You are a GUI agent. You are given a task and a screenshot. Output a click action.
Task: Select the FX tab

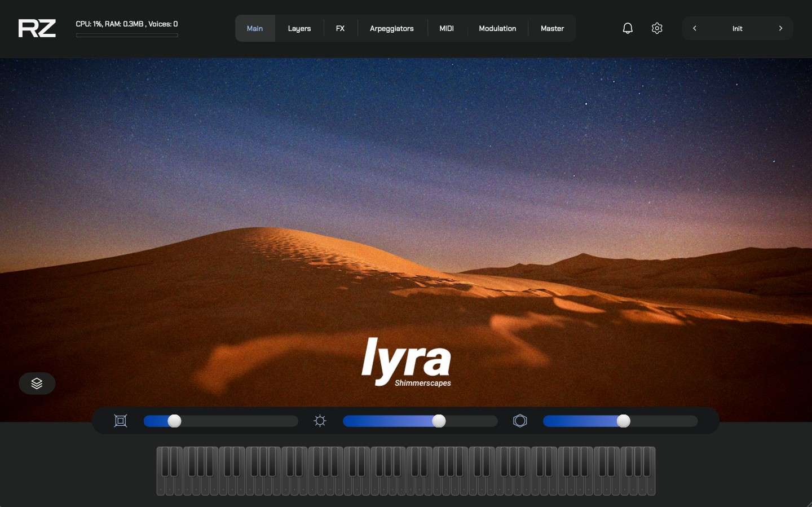[340, 28]
